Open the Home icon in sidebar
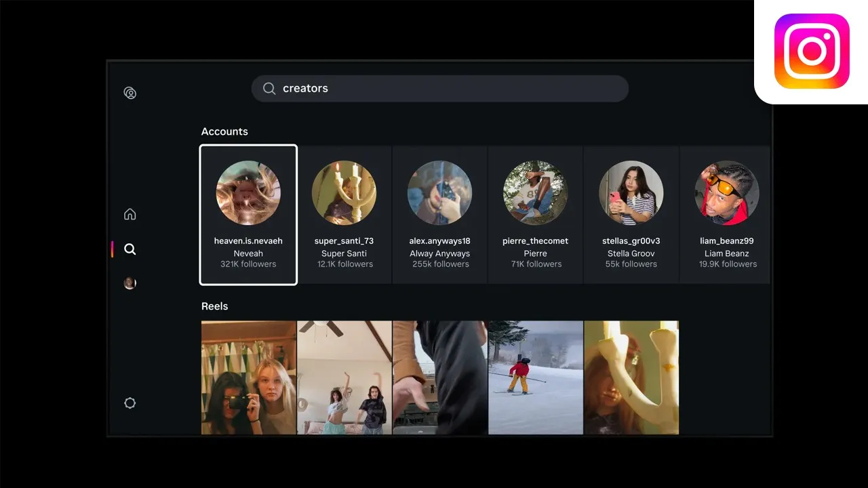The height and width of the screenshot is (488, 868). click(130, 214)
